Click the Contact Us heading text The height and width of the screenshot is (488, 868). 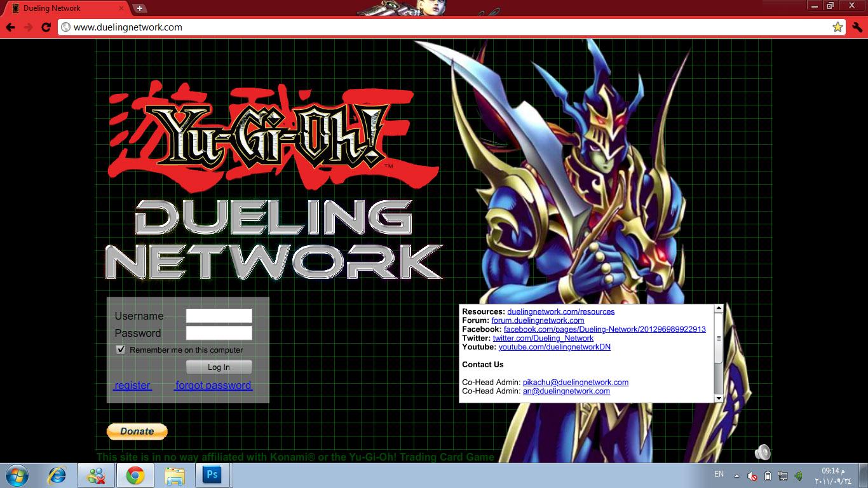click(x=482, y=365)
